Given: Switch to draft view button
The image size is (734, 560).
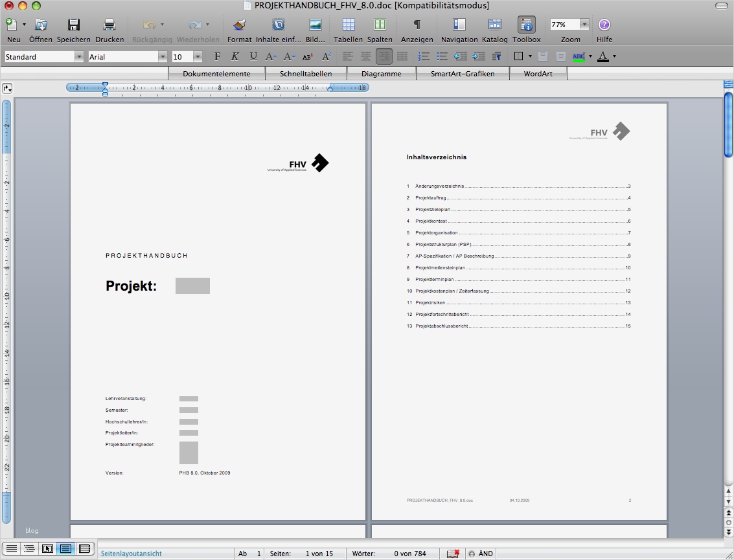Looking at the screenshot, I should 11,548.
